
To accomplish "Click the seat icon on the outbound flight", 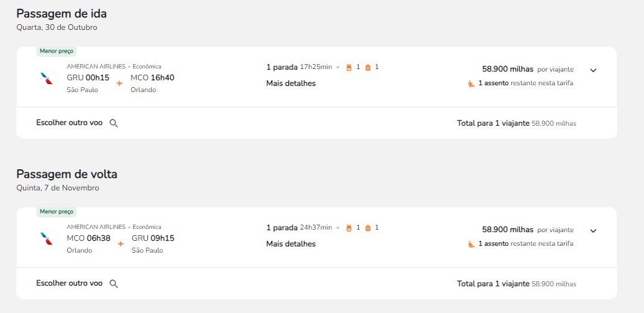I will pyautogui.click(x=471, y=83).
